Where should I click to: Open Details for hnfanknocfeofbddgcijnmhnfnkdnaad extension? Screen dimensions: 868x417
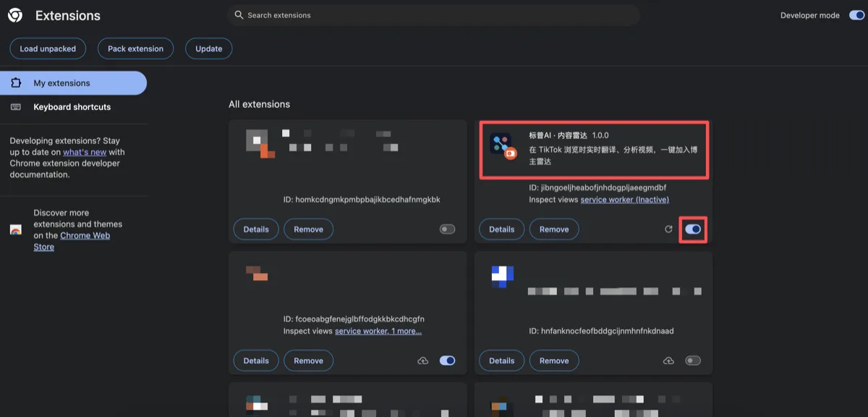point(502,361)
